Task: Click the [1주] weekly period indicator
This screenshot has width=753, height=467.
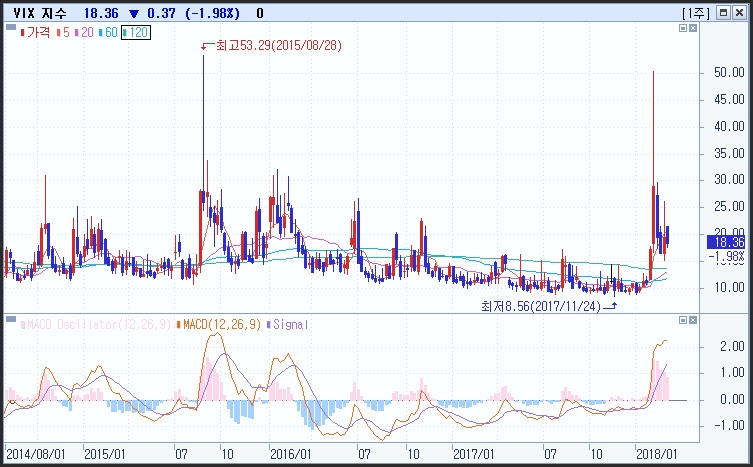Action: coord(696,13)
